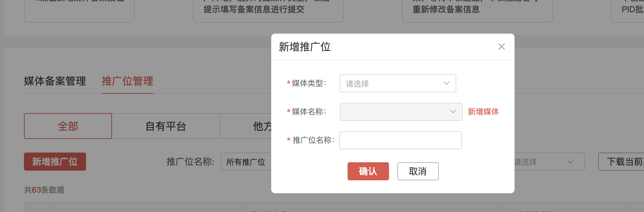Open the 媒体类型 请选择 dropdown
Image resolution: width=644 pixels, height=212 pixels.
pos(392,83)
